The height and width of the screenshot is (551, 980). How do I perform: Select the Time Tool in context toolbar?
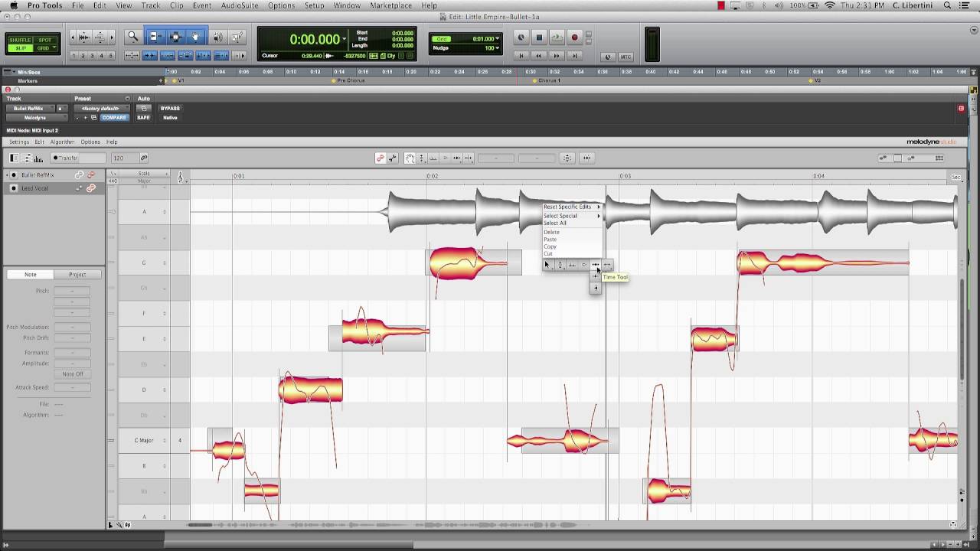pyautogui.click(x=596, y=265)
